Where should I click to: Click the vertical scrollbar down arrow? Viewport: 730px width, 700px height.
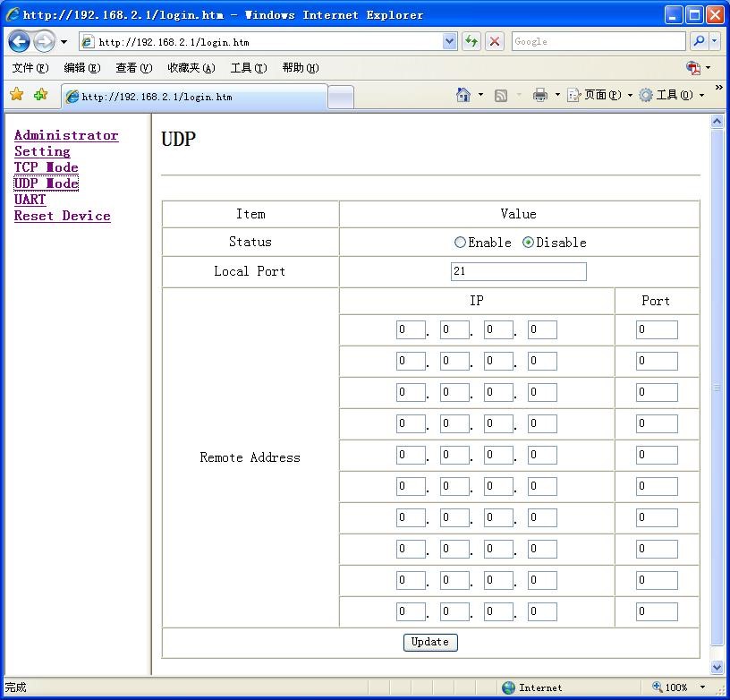717,667
